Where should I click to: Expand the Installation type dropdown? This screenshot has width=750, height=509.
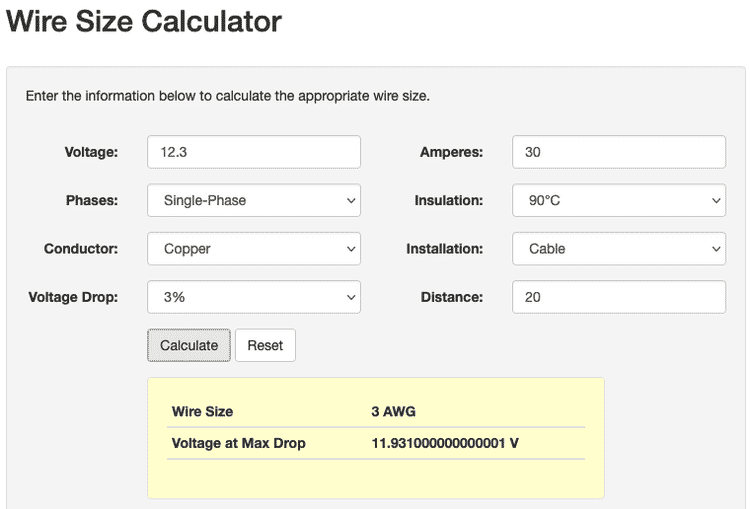(x=618, y=248)
